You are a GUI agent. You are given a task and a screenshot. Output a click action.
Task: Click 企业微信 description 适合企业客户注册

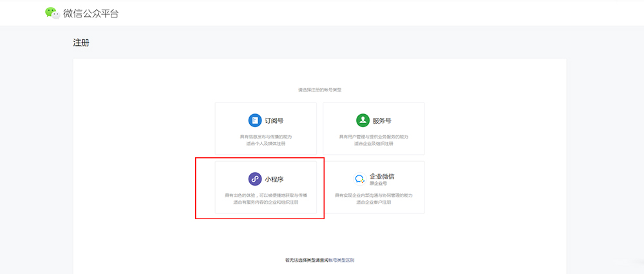tap(374, 202)
